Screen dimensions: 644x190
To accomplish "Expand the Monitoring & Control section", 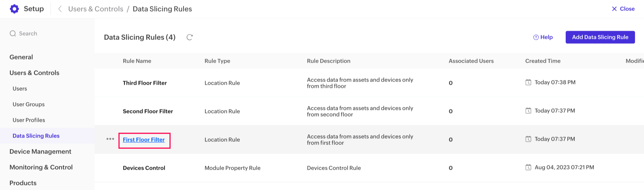I will click(41, 167).
